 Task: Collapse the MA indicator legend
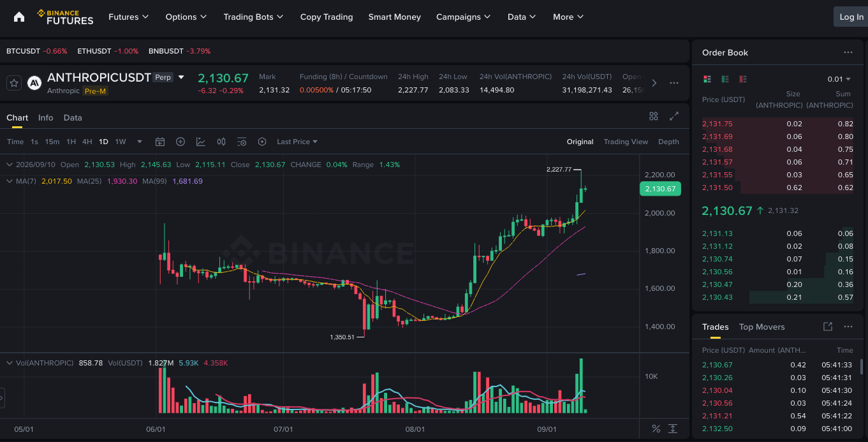tap(9, 181)
